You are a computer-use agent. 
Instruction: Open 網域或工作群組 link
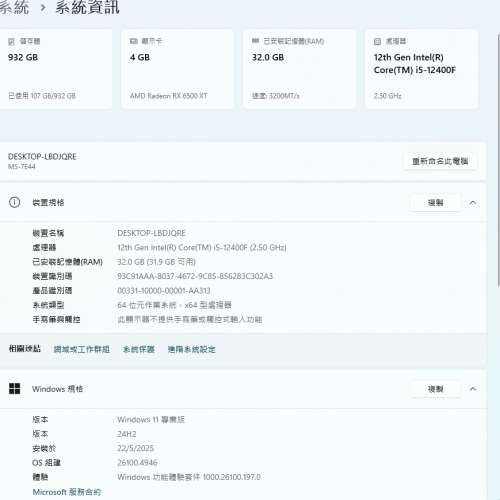pos(82,349)
